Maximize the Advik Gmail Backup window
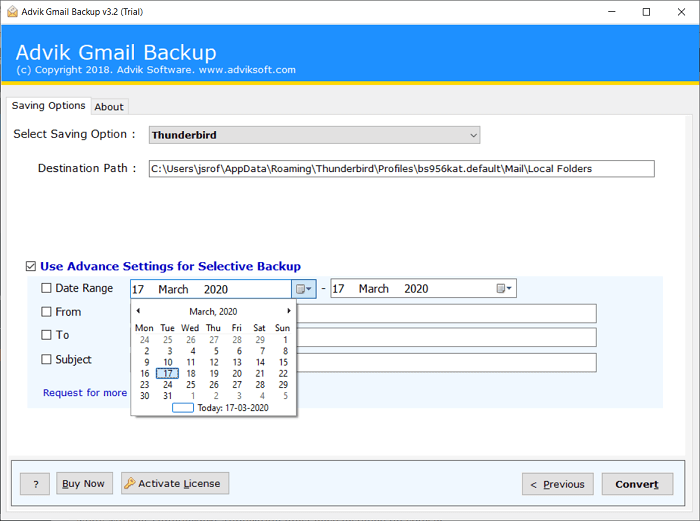This screenshot has height=521, width=700. tap(646, 12)
